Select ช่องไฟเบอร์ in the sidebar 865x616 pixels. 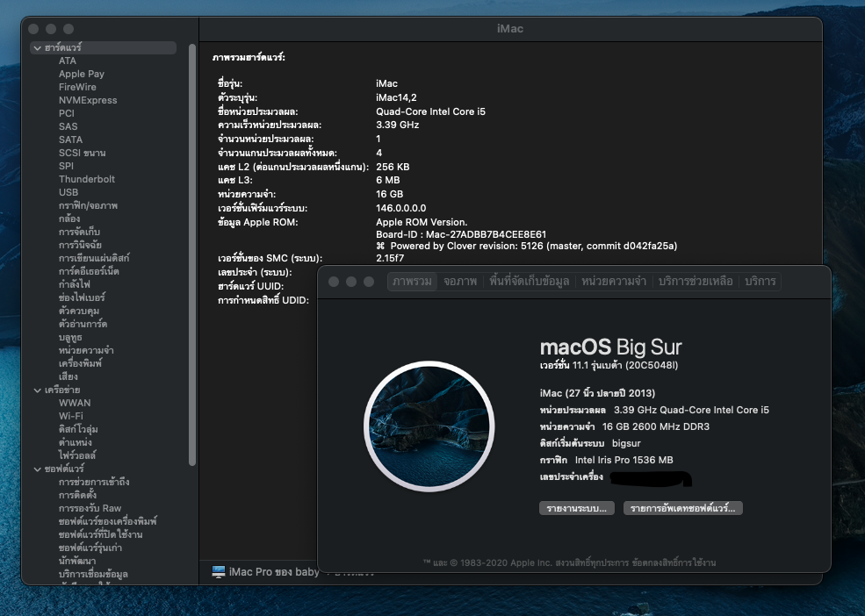click(x=82, y=297)
